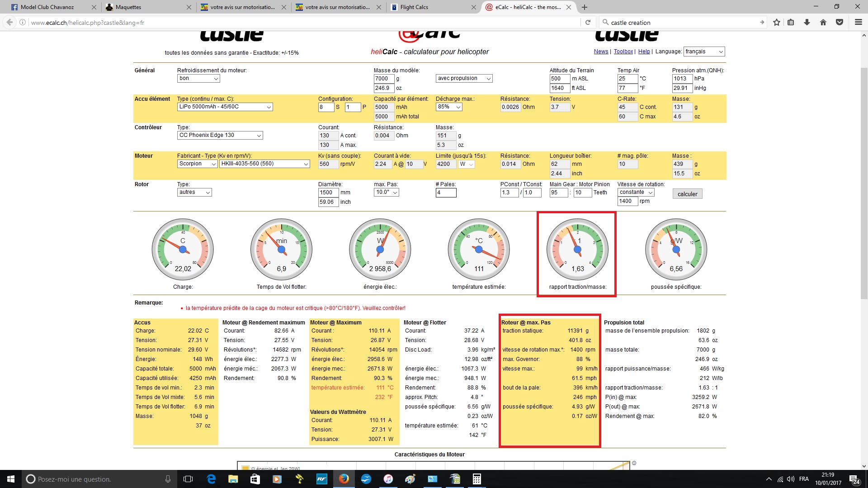This screenshot has height=488, width=868.
Task: Save page to Pocket icon
Action: click(x=840, y=22)
